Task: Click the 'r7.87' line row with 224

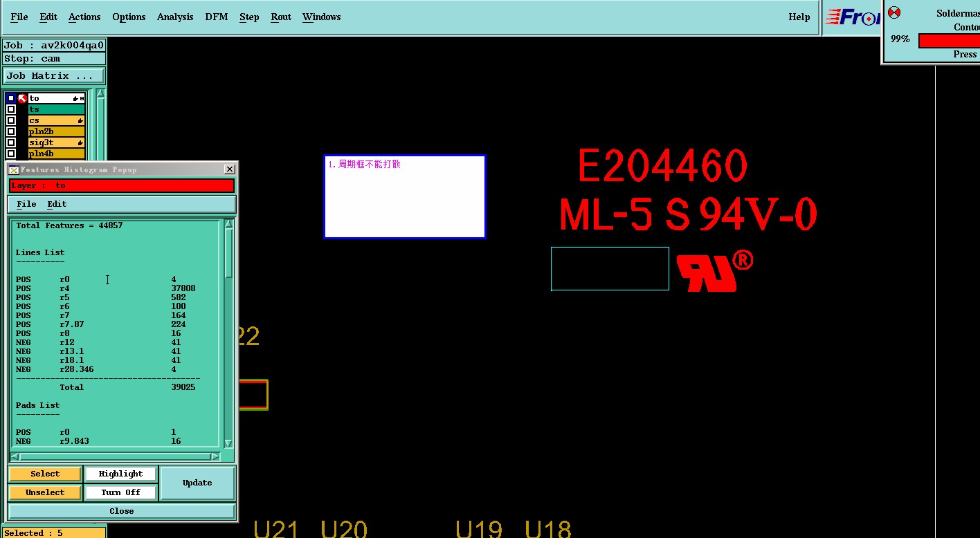Action: (x=101, y=324)
